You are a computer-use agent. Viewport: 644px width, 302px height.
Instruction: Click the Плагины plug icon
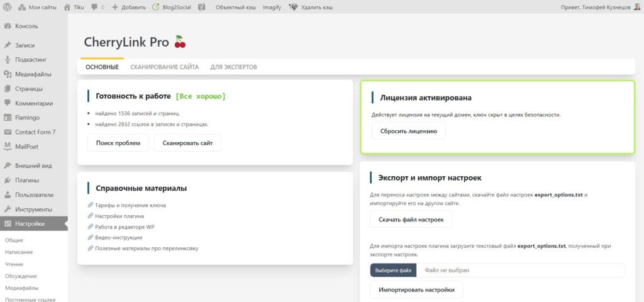click(8, 180)
